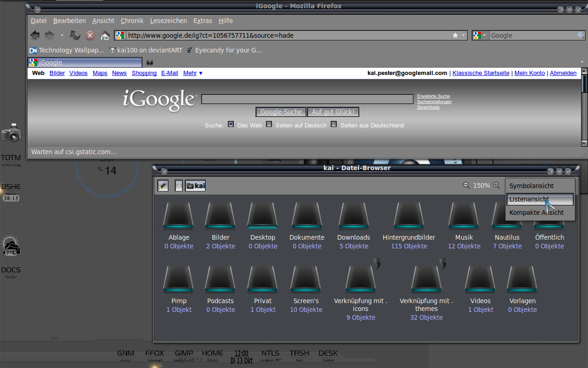Select the Das Web radio option

click(231, 124)
